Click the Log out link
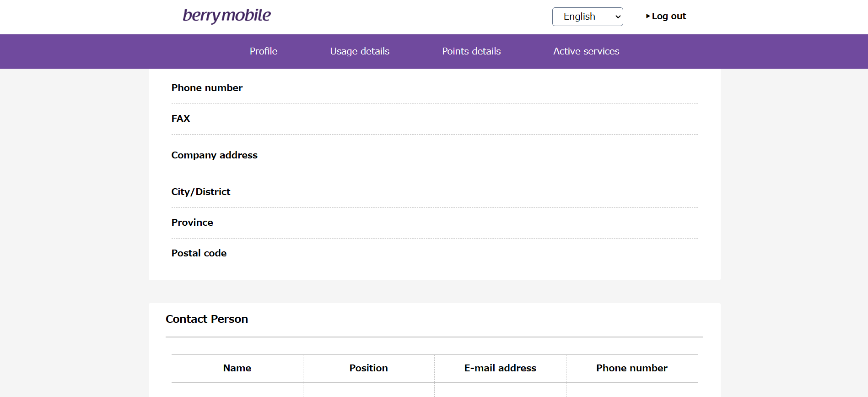This screenshot has width=868, height=397. [x=666, y=16]
